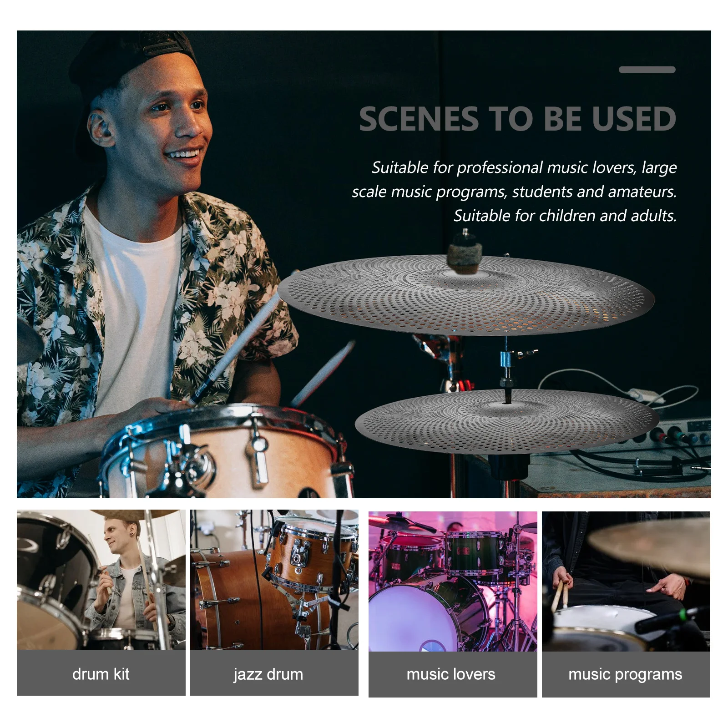Click the music programs thumbnail photo
Image resolution: width=728 pixels, height=728 pixels.
[x=626, y=581]
